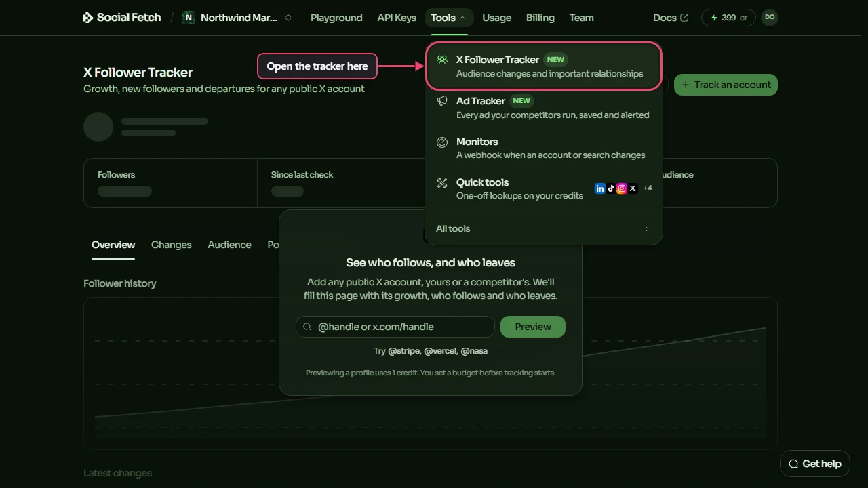868x488 pixels.
Task: Switch to the Changes tab
Action: point(172,245)
